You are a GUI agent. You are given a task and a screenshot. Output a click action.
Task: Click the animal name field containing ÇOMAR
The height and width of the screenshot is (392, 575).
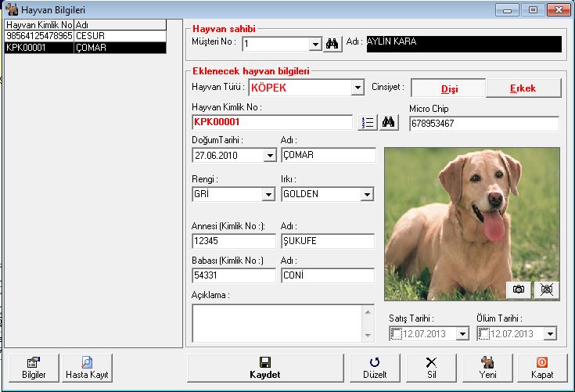(x=329, y=155)
